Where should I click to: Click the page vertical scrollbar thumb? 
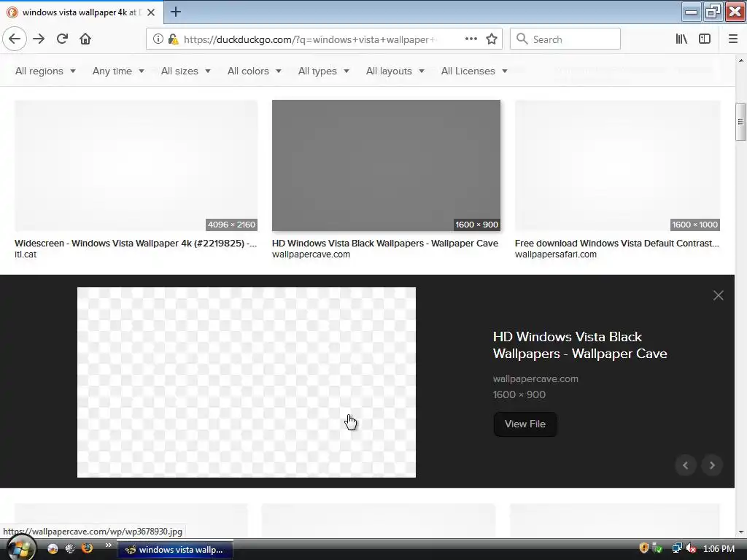click(740, 122)
